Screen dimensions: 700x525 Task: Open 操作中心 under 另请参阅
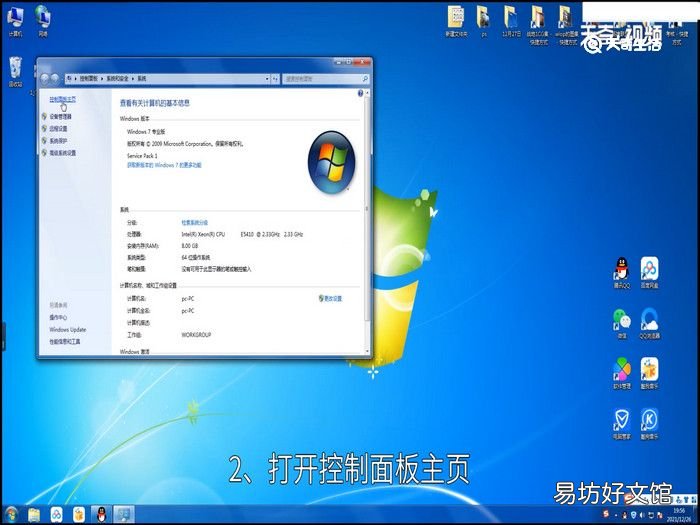[x=58, y=317]
